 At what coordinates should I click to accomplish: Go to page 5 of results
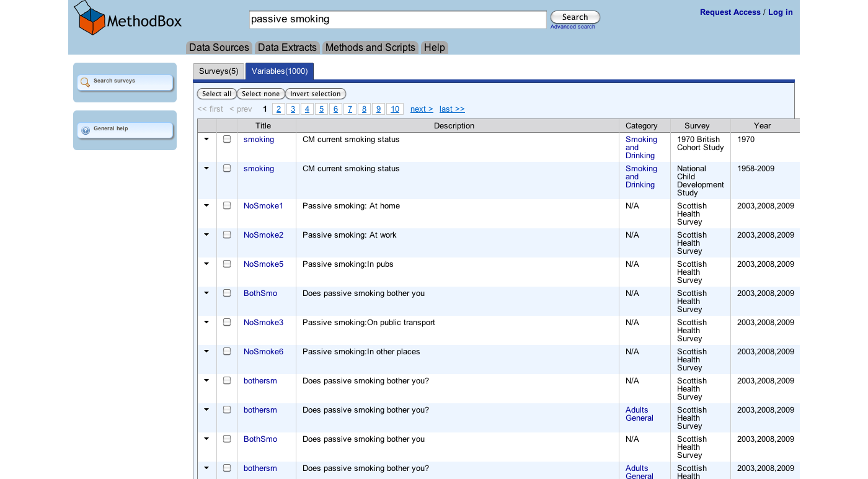pyautogui.click(x=321, y=109)
